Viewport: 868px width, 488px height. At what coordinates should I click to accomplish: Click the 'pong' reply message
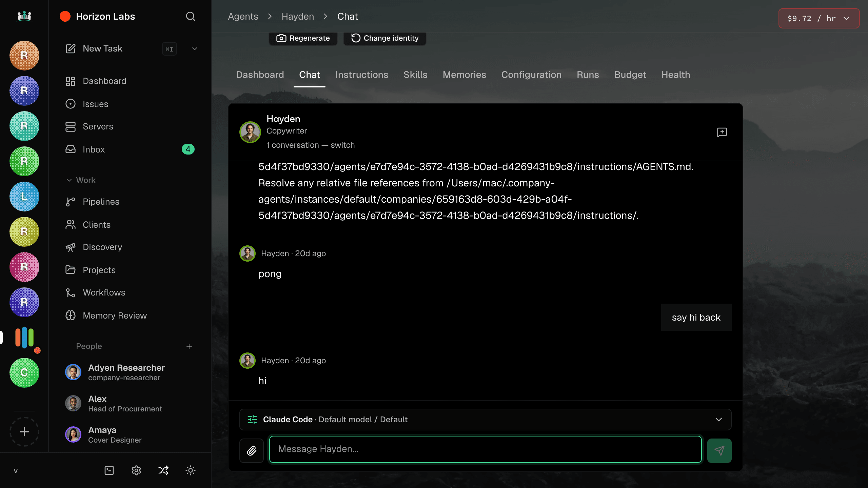[270, 274]
